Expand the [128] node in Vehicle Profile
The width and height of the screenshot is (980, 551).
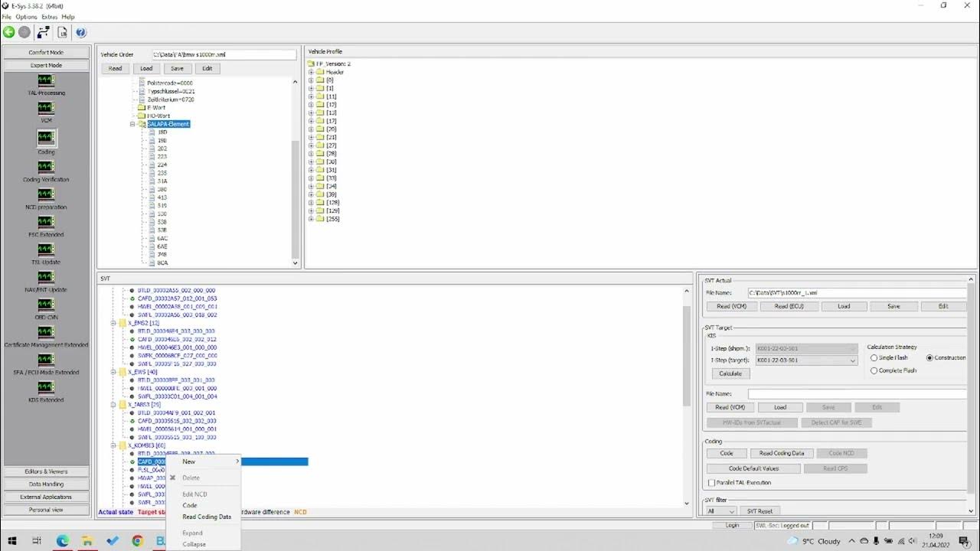point(311,203)
